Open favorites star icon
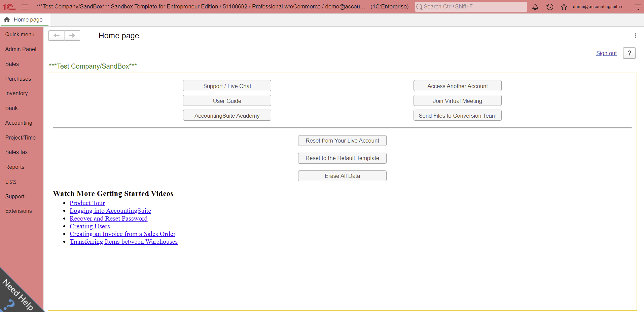644x312 pixels. click(564, 7)
